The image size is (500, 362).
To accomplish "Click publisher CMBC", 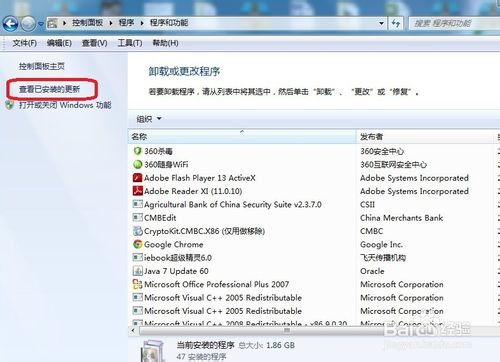I will (371, 231).
